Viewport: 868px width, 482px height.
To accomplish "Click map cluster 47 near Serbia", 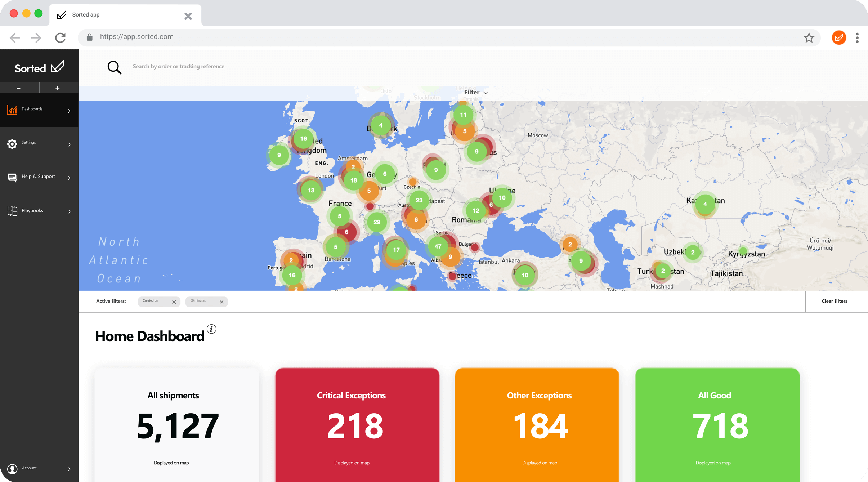I will tap(438, 246).
